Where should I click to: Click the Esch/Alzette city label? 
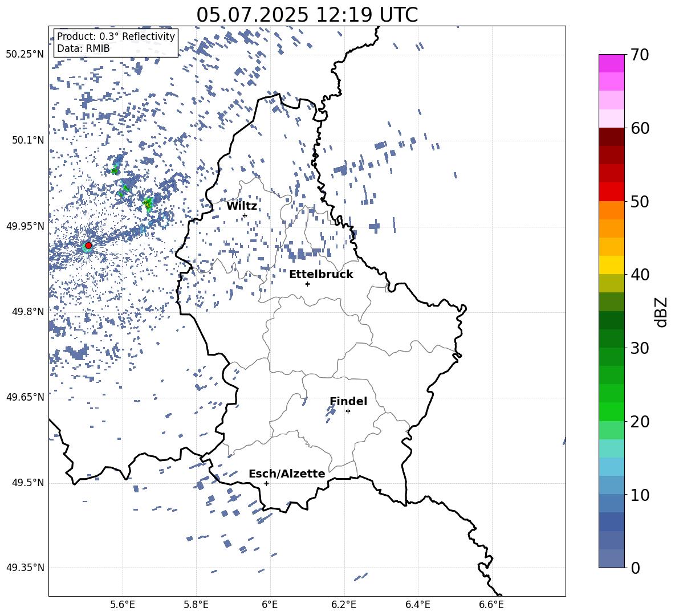click(287, 474)
